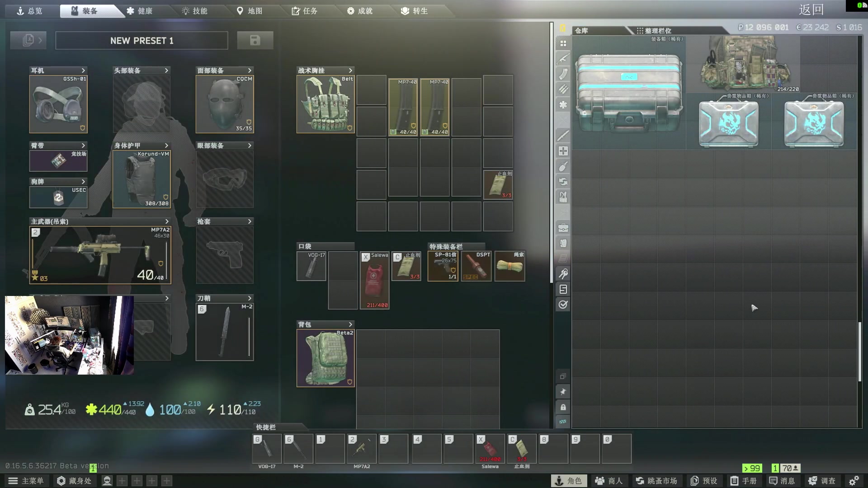Click the GSSh-01 headset item
Screen dimensions: 868x488
click(58, 104)
